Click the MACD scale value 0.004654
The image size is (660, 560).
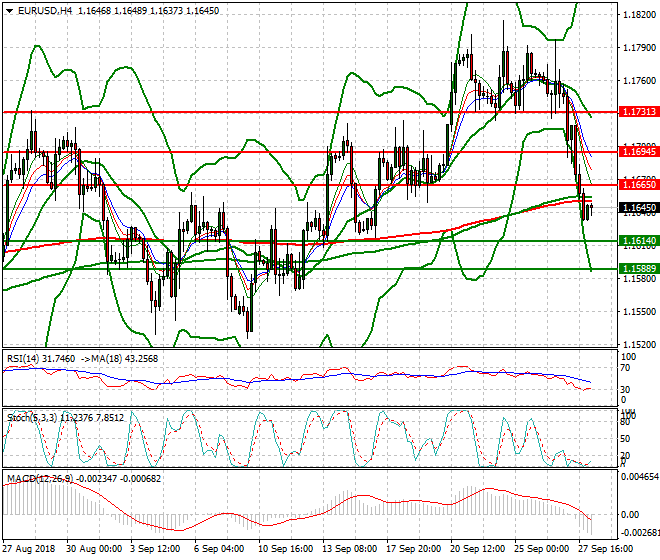coord(640,477)
